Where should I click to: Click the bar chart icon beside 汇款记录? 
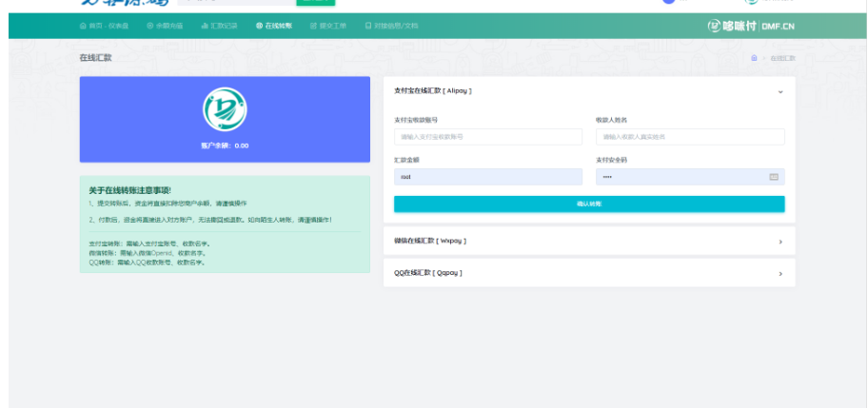pyautogui.click(x=205, y=26)
